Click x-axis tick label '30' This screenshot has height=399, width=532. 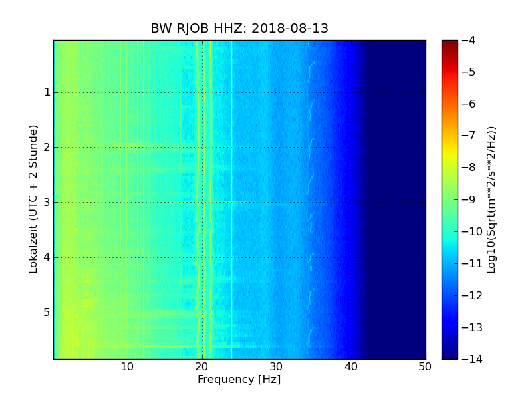pyautogui.click(x=277, y=367)
